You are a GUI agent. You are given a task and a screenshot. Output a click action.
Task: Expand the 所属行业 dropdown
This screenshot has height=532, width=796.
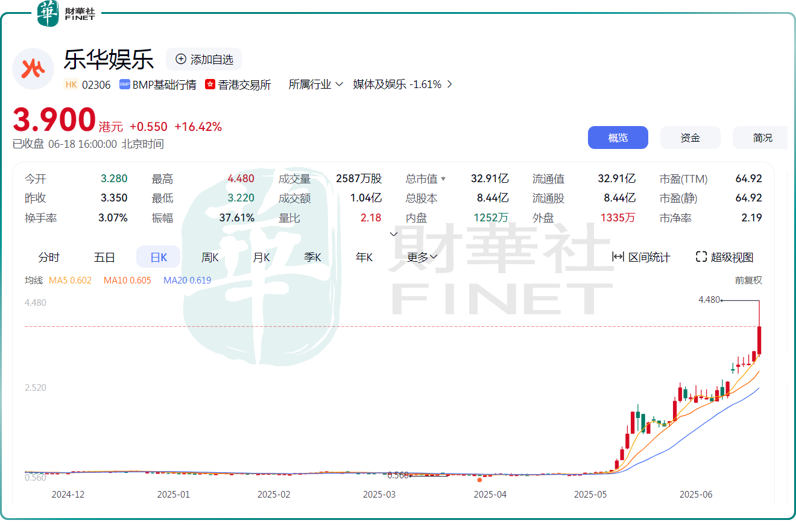316,84
